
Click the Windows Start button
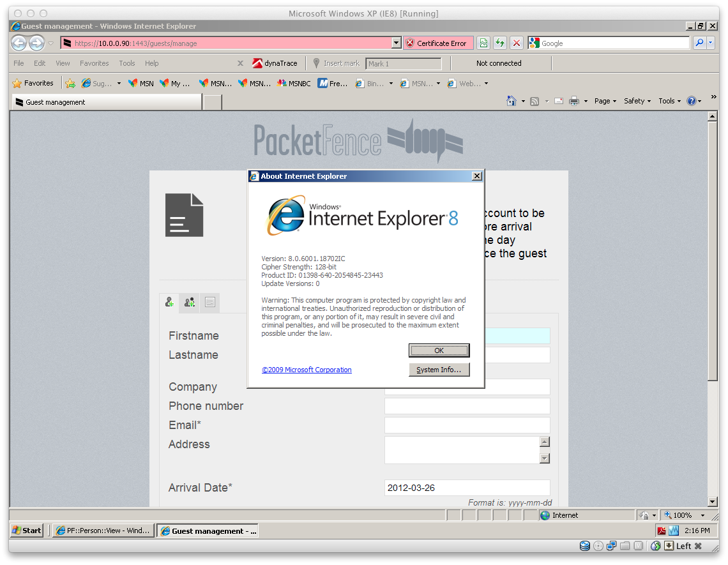pyautogui.click(x=26, y=531)
